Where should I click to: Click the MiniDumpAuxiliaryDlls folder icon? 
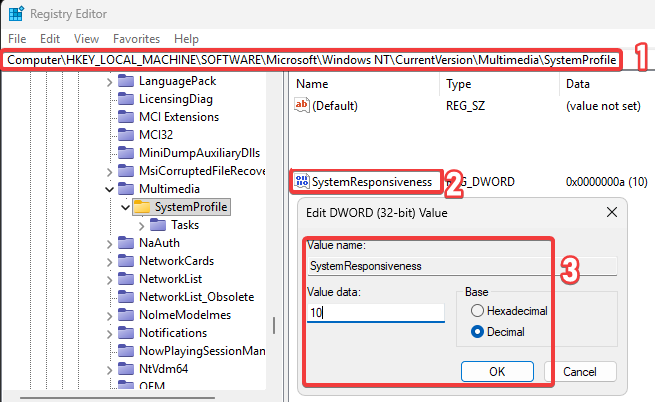[126, 153]
